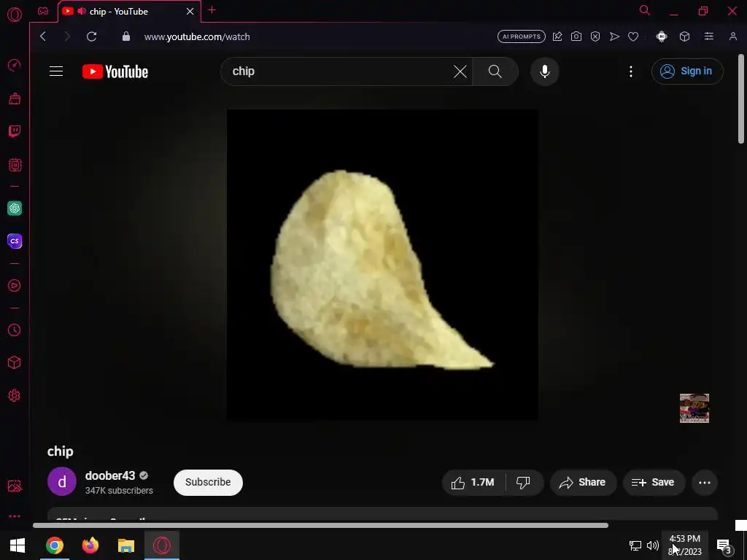Click the send paper-plane icon
This screenshot has height=560, width=747.
pos(614,36)
